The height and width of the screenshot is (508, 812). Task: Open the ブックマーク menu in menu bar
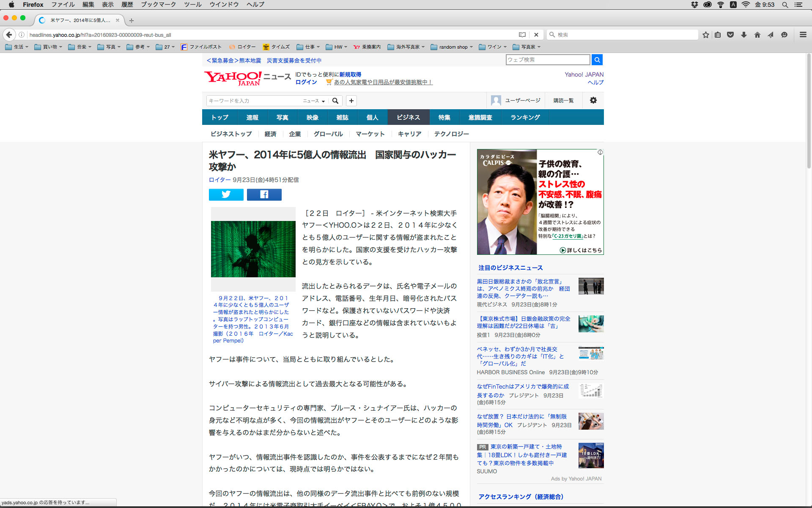(x=158, y=5)
